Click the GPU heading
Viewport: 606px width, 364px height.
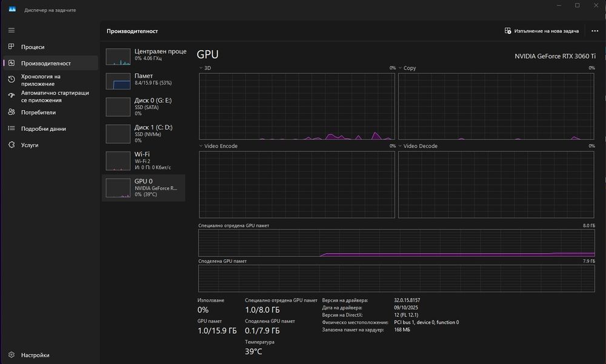coord(207,55)
